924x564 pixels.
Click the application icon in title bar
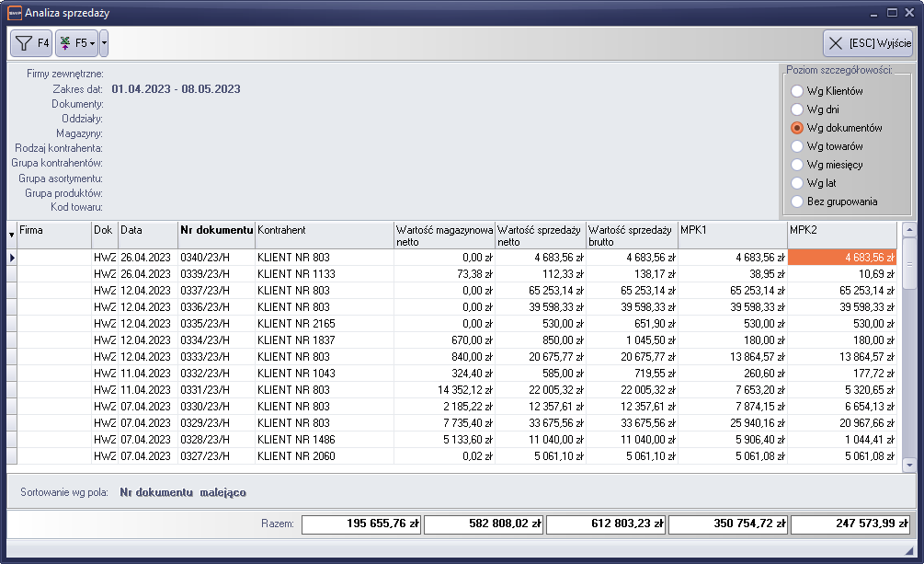12,13
